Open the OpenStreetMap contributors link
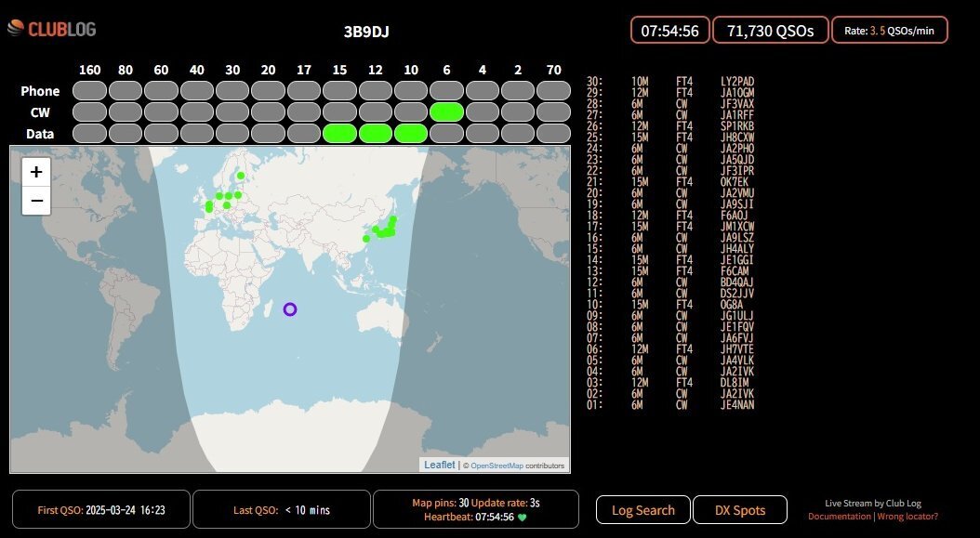 pos(499,465)
